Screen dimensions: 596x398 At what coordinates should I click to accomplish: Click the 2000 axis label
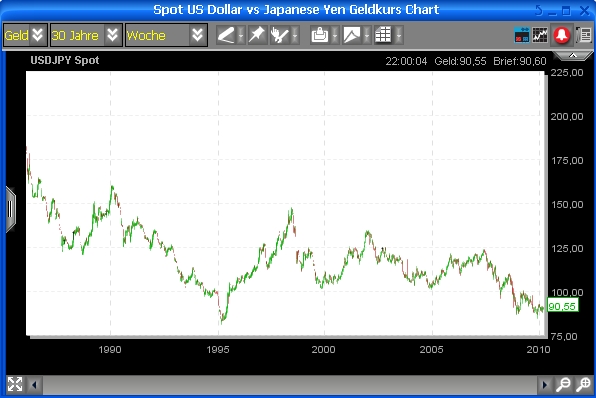323,349
